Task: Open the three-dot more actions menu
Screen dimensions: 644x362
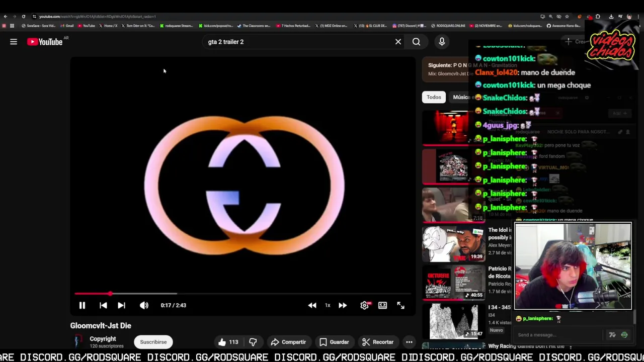Action: (x=409, y=342)
